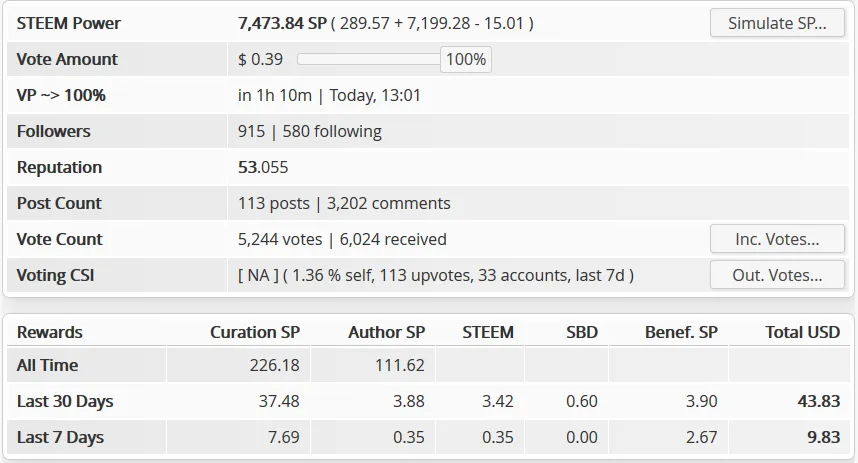Click the Voting CSI row label

coord(55,275)
